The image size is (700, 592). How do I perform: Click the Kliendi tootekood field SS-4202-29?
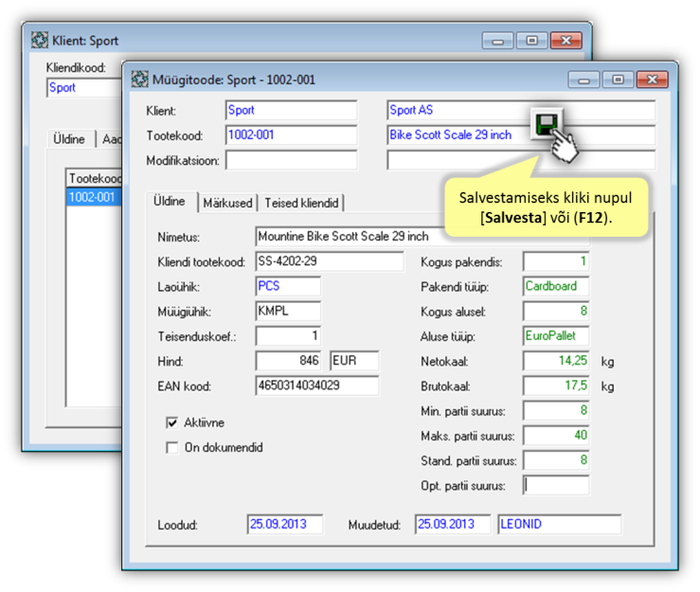330,261
